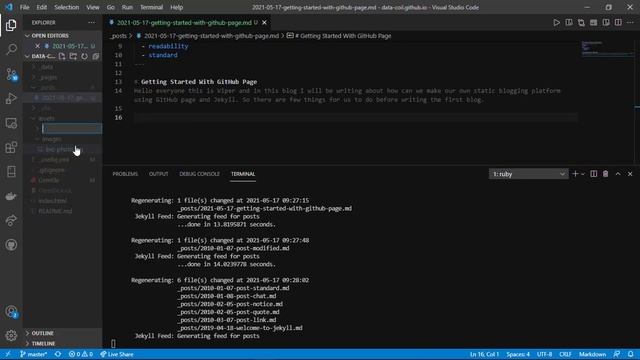Open the Edit menu
640x360 pixels.
coord(42,7)
